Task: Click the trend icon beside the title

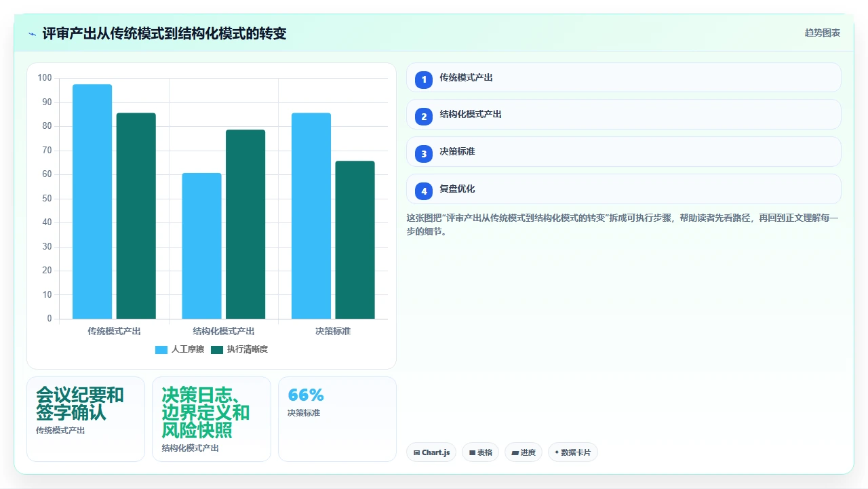Action: 32,33
